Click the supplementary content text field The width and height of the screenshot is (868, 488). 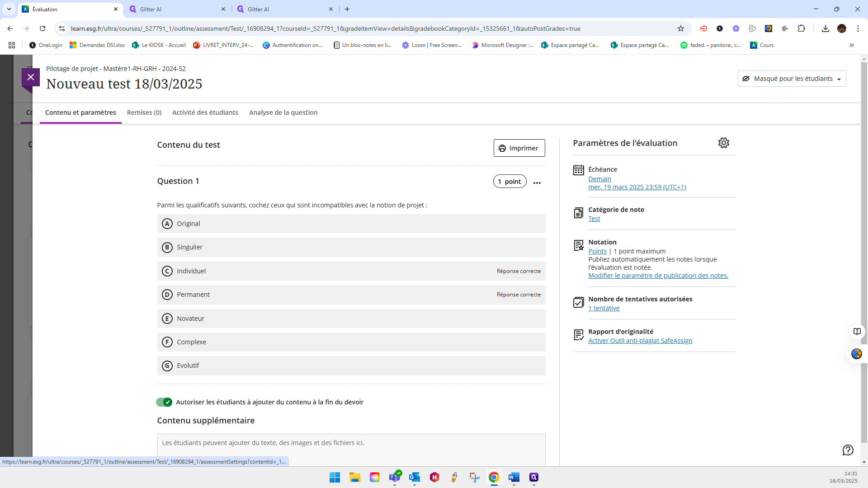pos(351,450)
